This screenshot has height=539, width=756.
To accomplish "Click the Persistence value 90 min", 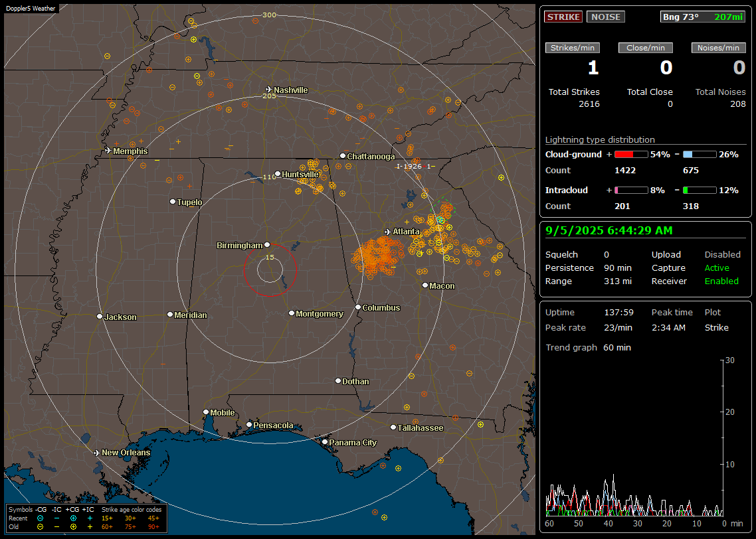I will (x=618, y=268).
